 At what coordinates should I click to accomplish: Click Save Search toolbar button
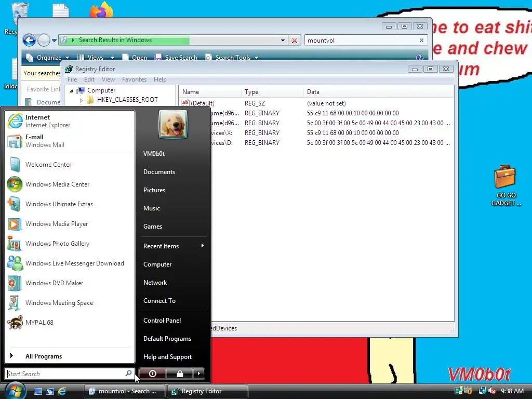pos(176,57)
